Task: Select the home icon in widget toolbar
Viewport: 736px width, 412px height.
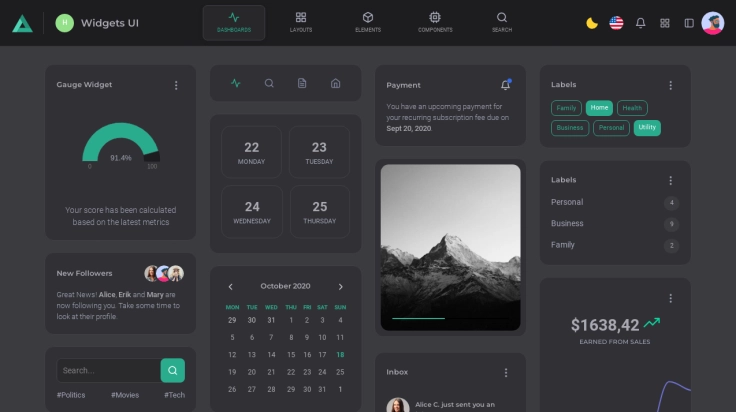Action: pos(335,83)
